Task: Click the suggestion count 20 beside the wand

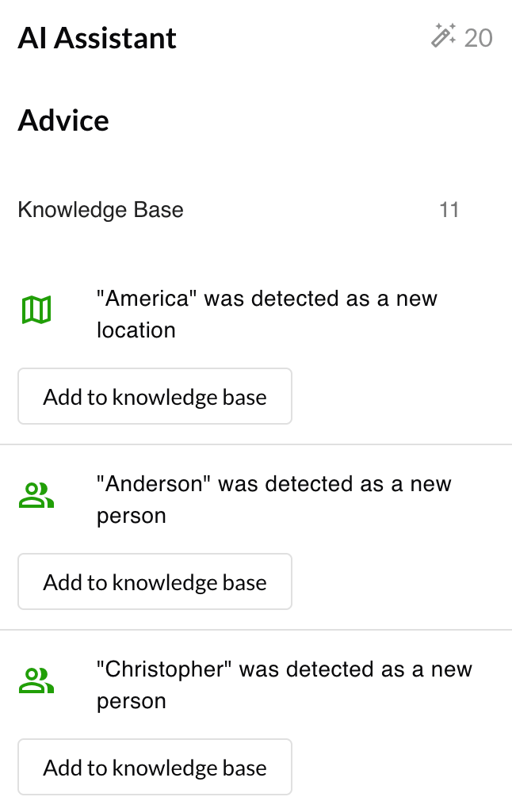Action: (x=479, y=37)
